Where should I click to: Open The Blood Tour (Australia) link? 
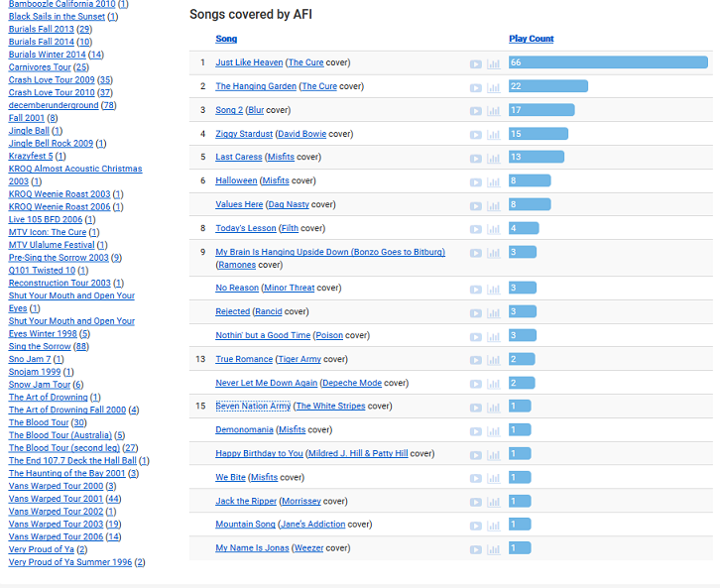click(60, 435)
